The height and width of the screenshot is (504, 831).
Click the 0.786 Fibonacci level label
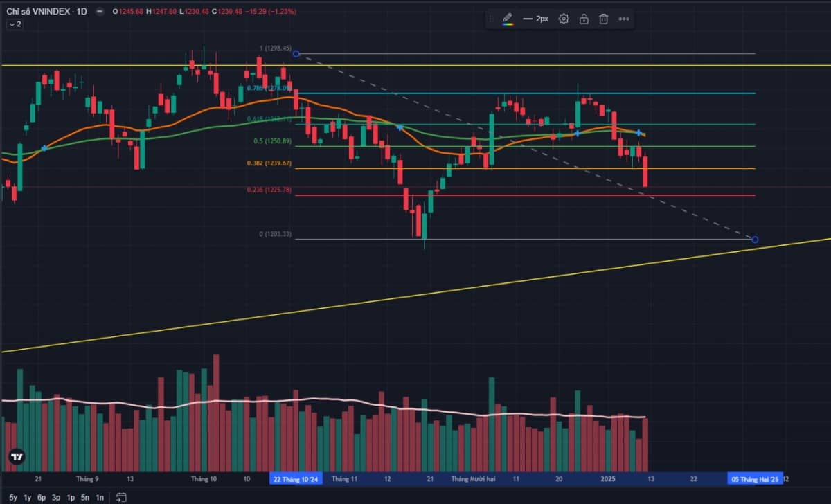(270, 88)
